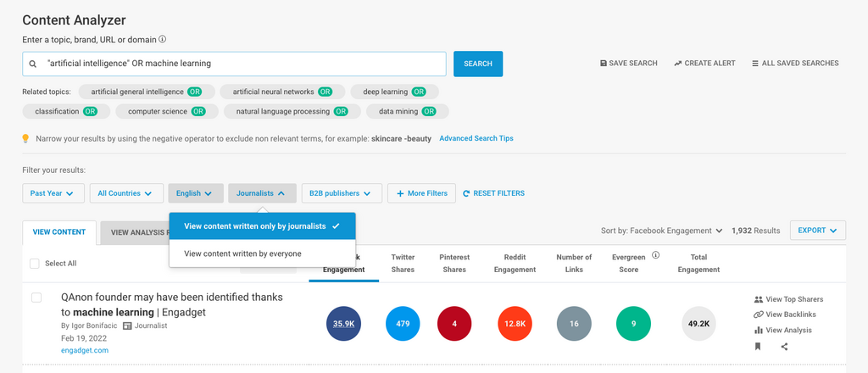The height and width of the screenshot is (373, 868).
Task: Open the Export dropdown
Action: pos(817,230)
